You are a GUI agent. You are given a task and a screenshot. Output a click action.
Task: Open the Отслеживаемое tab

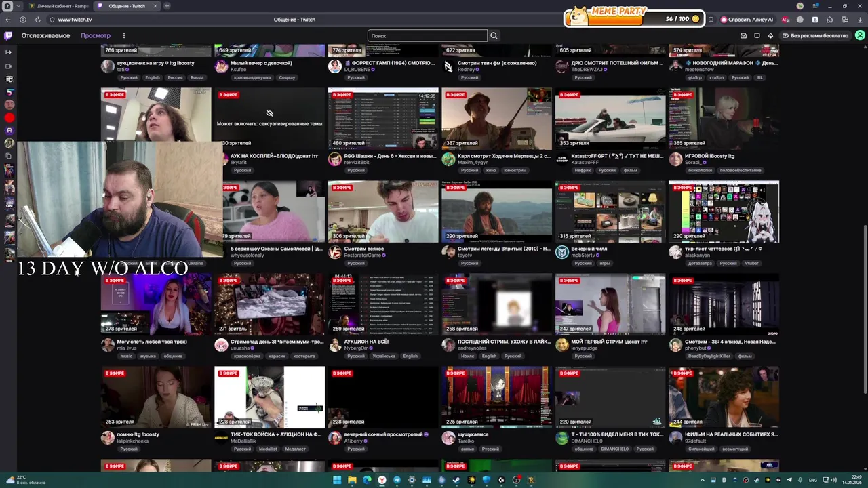pos(45,35)
